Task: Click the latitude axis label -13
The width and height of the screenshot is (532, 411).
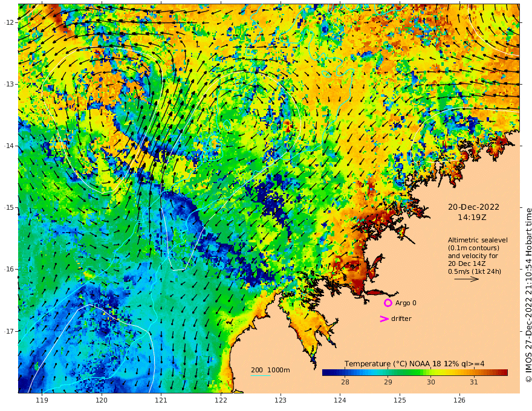Action: pyautogui.click(x=9, y=84)
